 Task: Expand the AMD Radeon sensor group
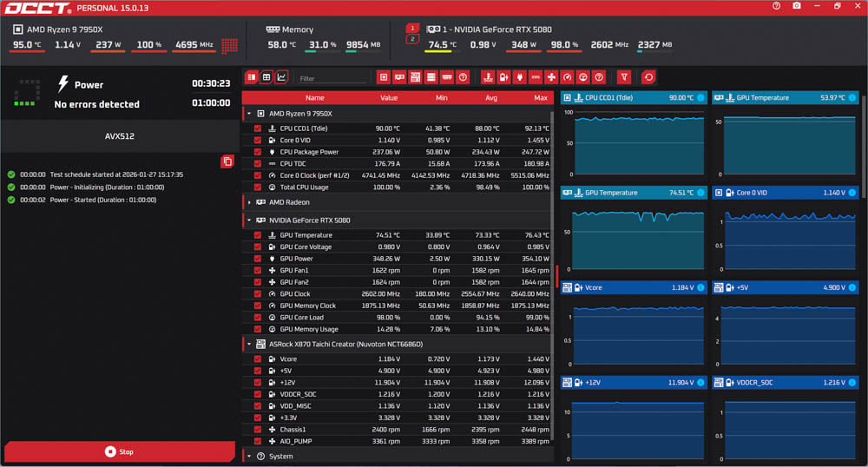click(249, 202)
